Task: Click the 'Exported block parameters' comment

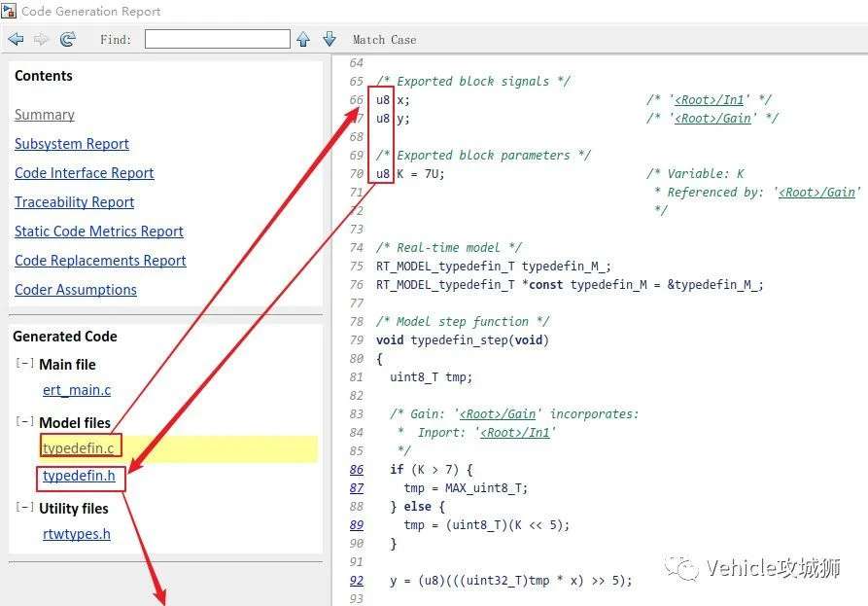Action: pos(484,155)
